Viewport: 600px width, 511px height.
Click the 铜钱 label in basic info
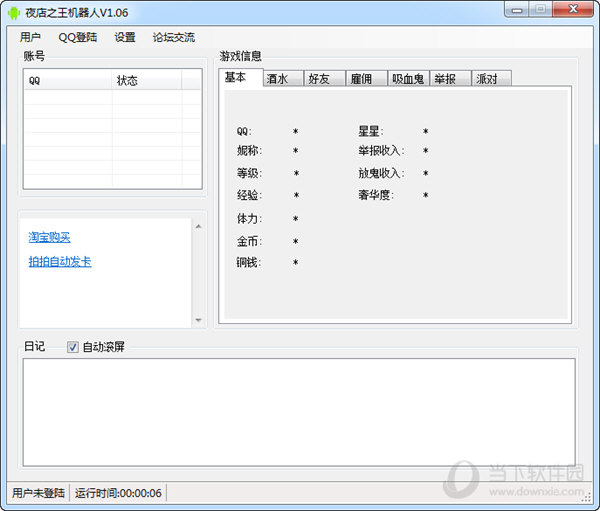click(x=249, y=262)
